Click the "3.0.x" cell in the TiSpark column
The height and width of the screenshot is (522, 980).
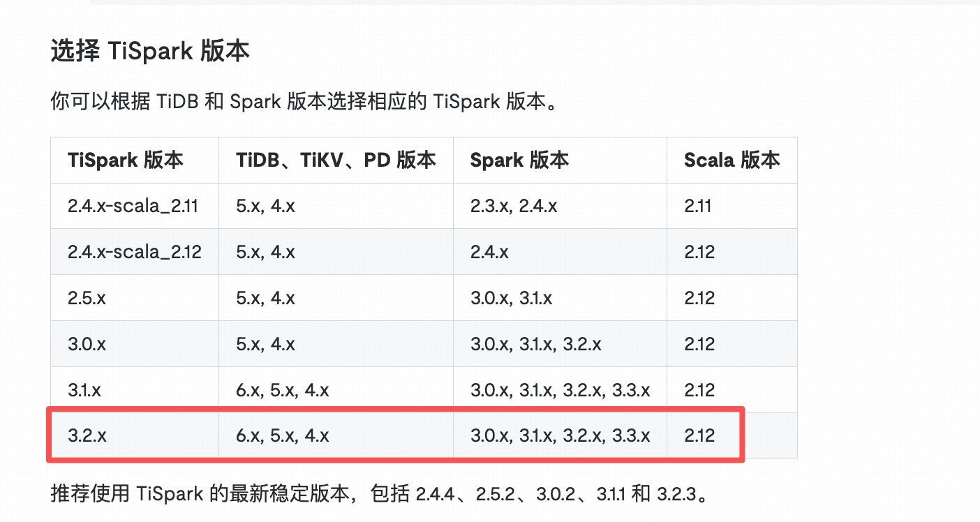click(x=87, y=344)
